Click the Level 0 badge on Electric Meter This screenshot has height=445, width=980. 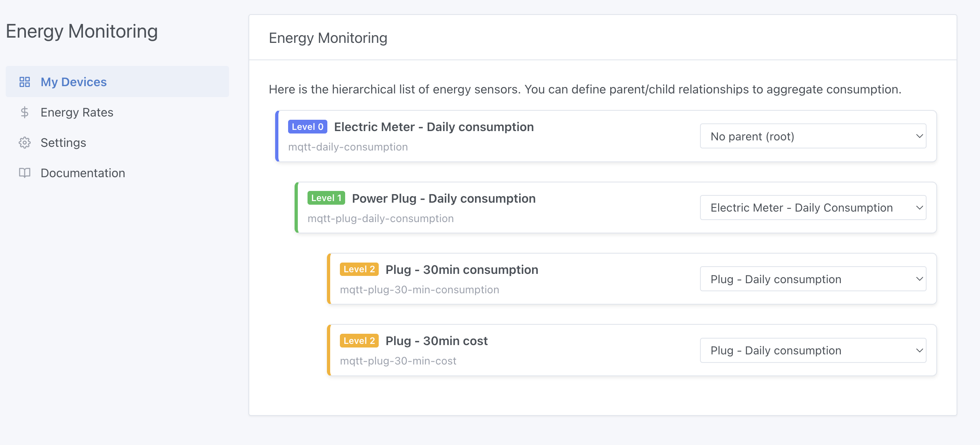click(x=308, y=127)
